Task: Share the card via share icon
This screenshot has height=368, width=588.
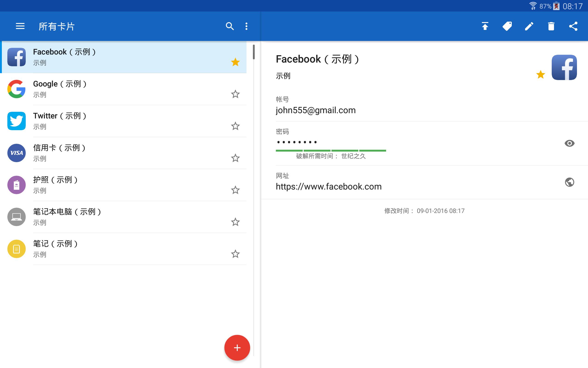Action: point(573,26)
